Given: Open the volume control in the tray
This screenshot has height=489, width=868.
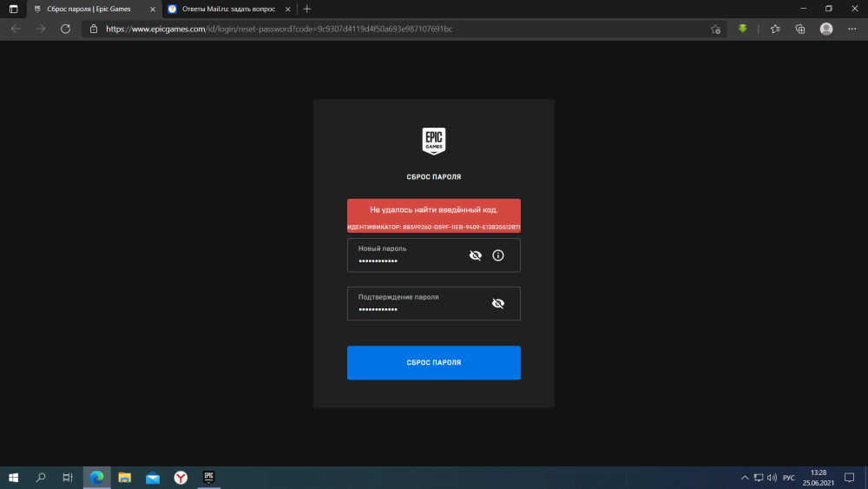Looking at the screenshot, I should [x=772, y=478].
